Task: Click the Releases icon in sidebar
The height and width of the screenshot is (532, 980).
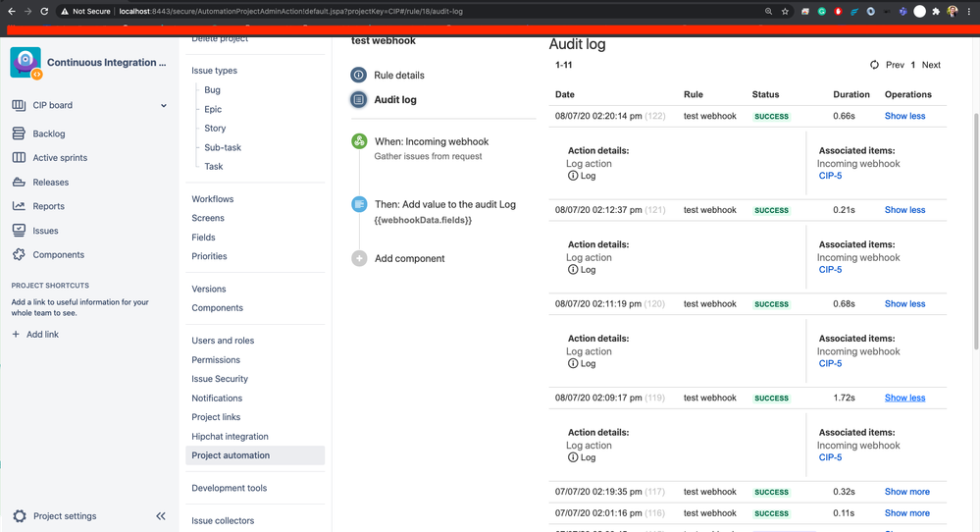Action: coord(19,182)
